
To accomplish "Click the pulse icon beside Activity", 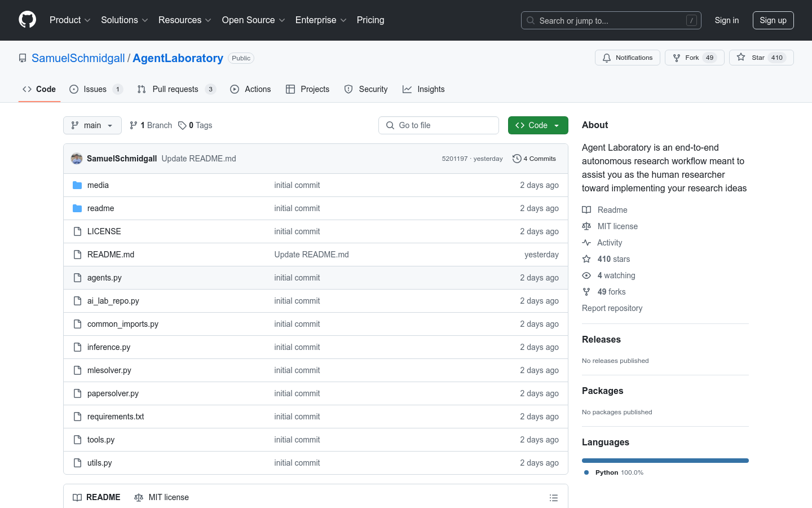I will (586, 243).
